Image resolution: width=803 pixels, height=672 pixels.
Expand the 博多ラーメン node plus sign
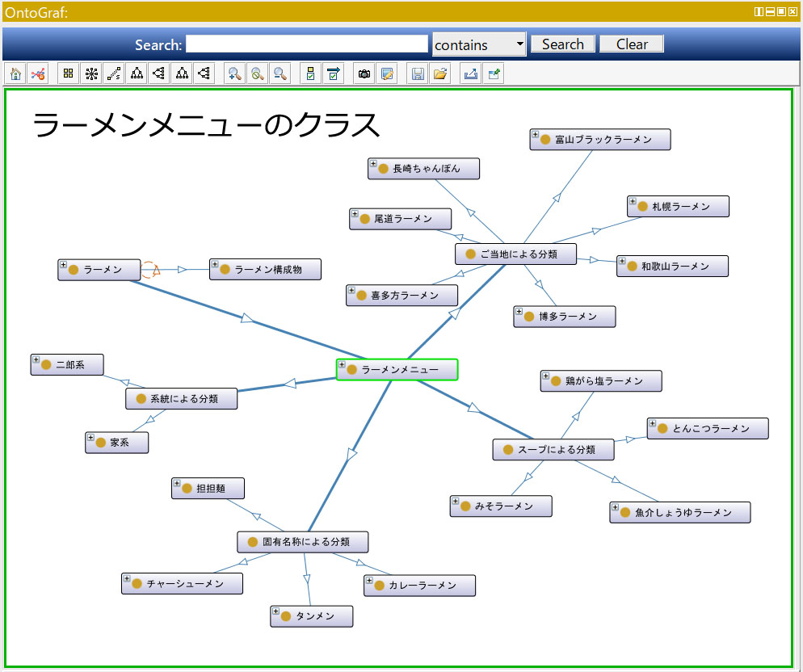point(519,312)
